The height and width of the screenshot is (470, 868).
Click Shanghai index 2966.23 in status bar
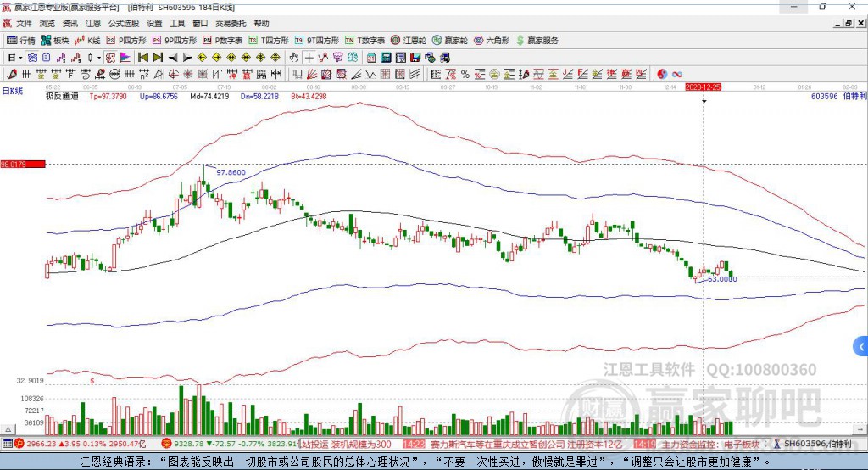[41, 444]
